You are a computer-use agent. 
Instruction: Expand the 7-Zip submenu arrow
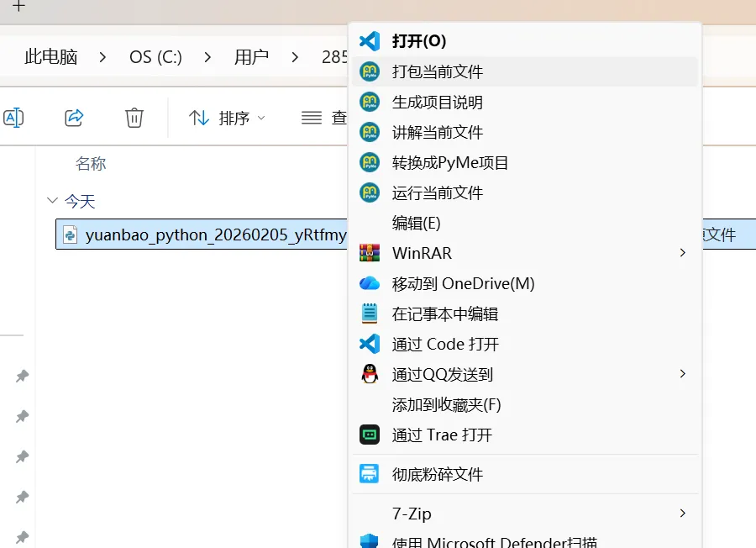click(x=682, y=514)
